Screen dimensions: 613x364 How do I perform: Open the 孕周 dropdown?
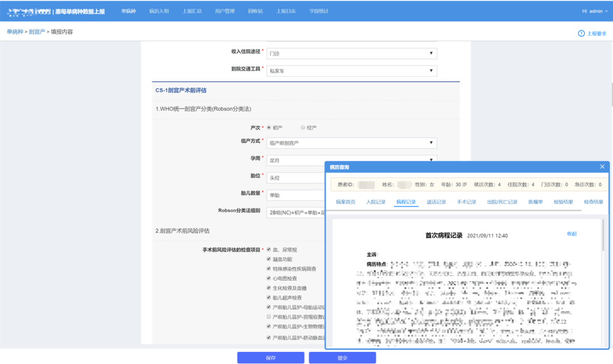pyautogui.click(x=351, y=160)
